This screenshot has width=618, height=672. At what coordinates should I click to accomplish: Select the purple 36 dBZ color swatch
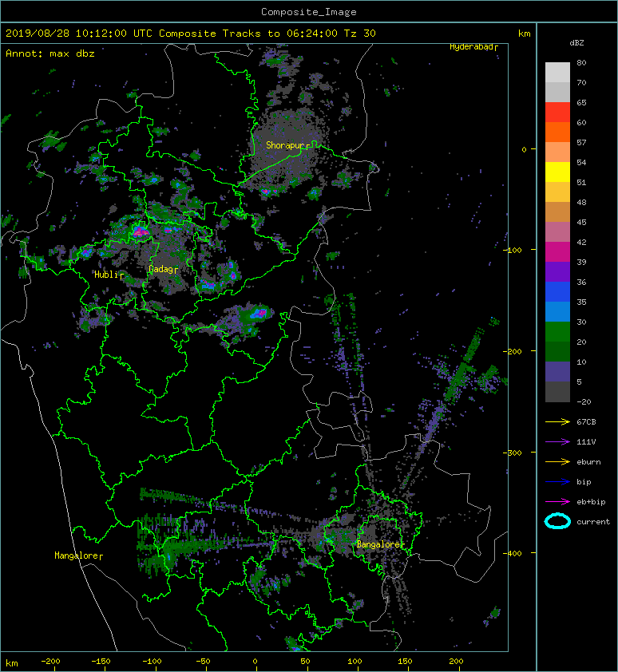click(557, 272)
